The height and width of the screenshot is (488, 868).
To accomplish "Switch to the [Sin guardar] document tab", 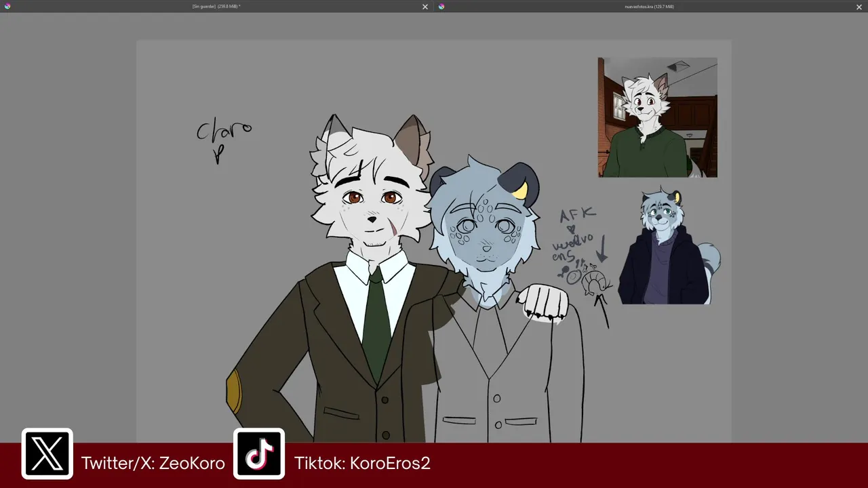I will coord(216,6).
